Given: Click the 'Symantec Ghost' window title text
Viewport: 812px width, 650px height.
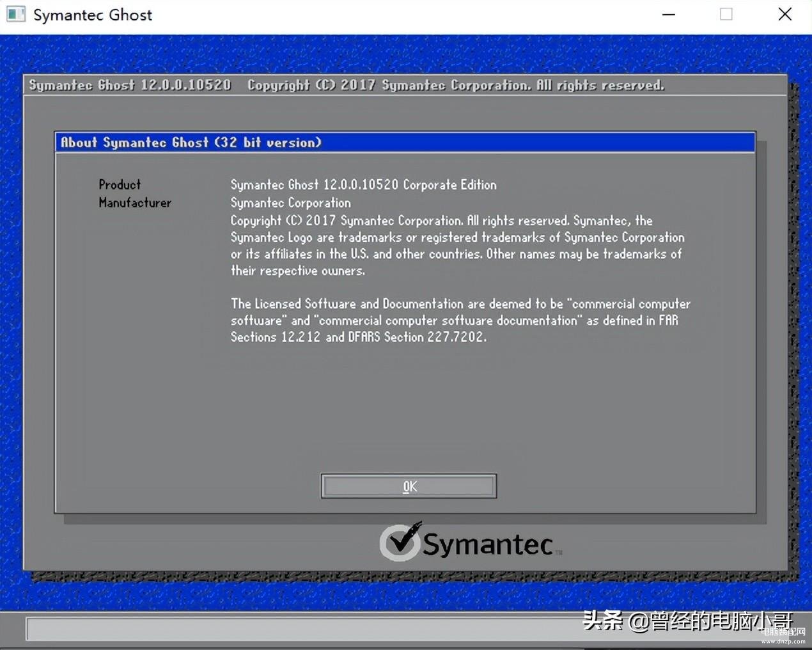Looking at the screenshot, I should click(93, 15).
